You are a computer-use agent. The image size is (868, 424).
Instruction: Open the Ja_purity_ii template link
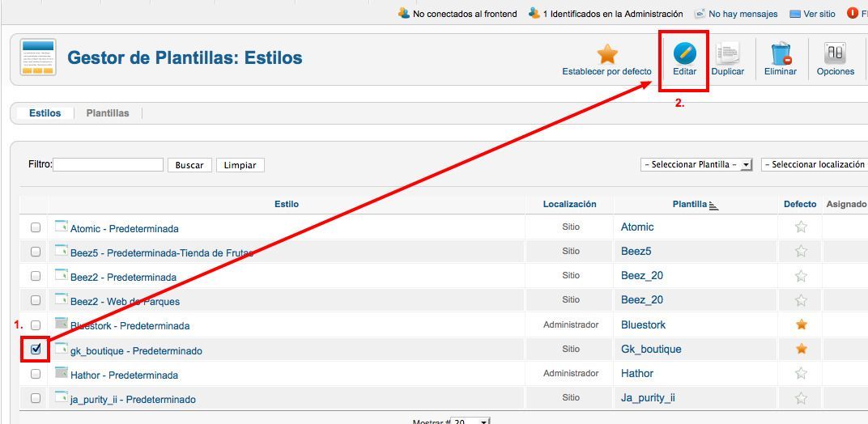(648, 398)
